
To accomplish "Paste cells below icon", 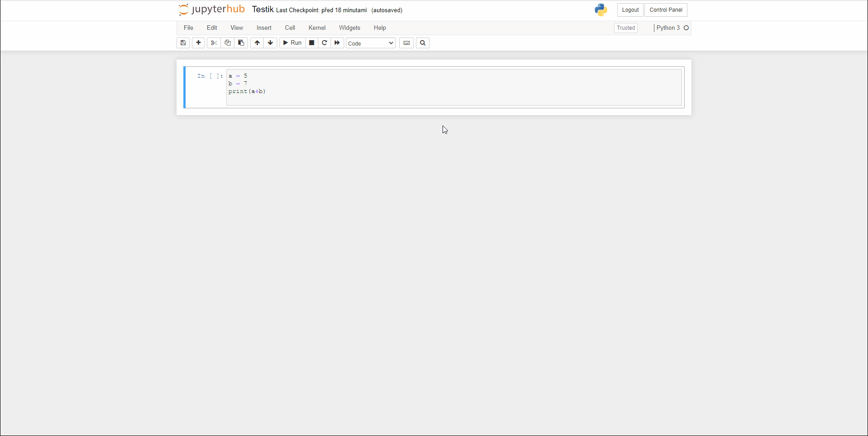I will click(x=241, y=43).
